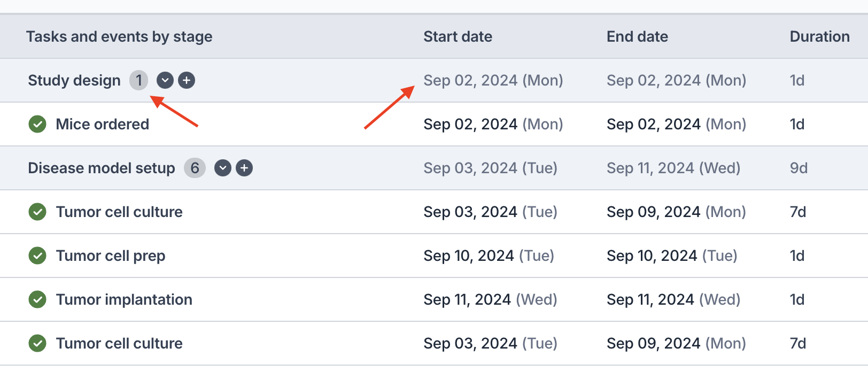Click the count badge next to Study design
Screen dimensions: 868x371
(x=138, y=80)
